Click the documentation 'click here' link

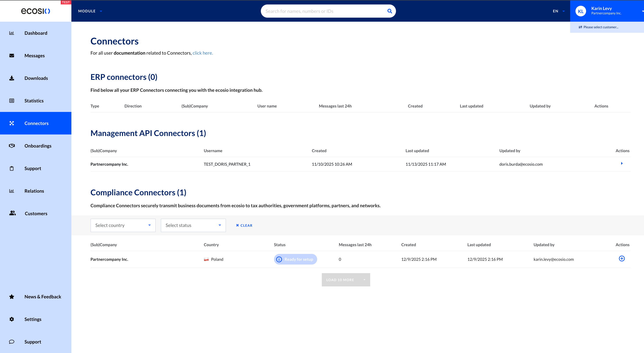click(x=202, y=53)
